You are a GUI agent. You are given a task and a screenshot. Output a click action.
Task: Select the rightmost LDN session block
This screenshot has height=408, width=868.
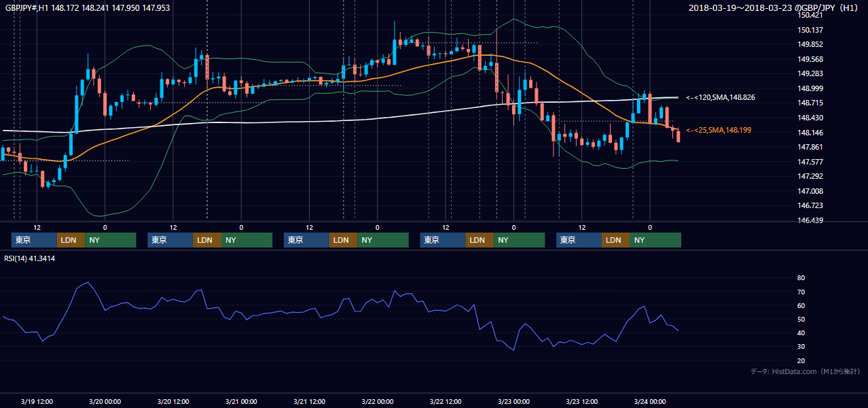[x=615, y=240]
